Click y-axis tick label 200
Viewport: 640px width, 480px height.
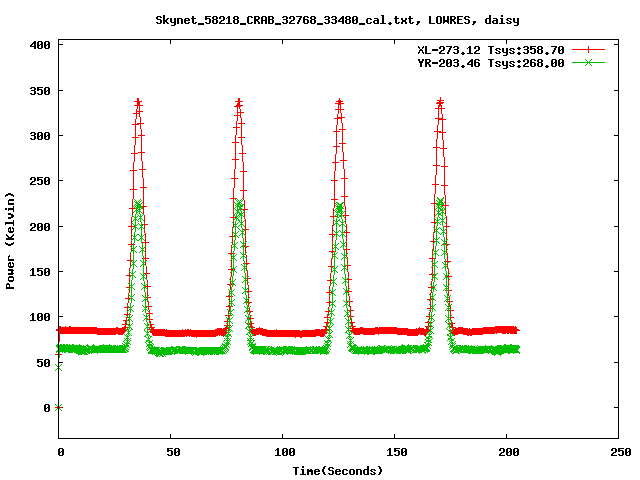click(40, 227)
